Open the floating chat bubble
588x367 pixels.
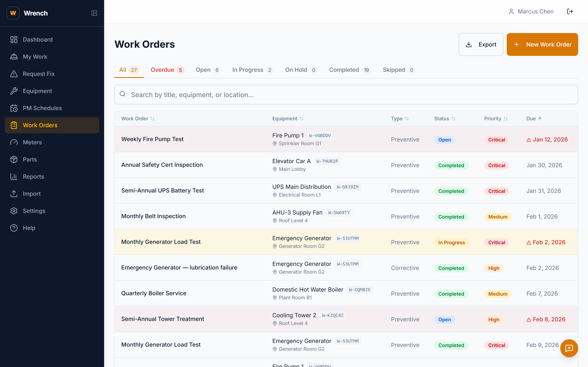569,348
